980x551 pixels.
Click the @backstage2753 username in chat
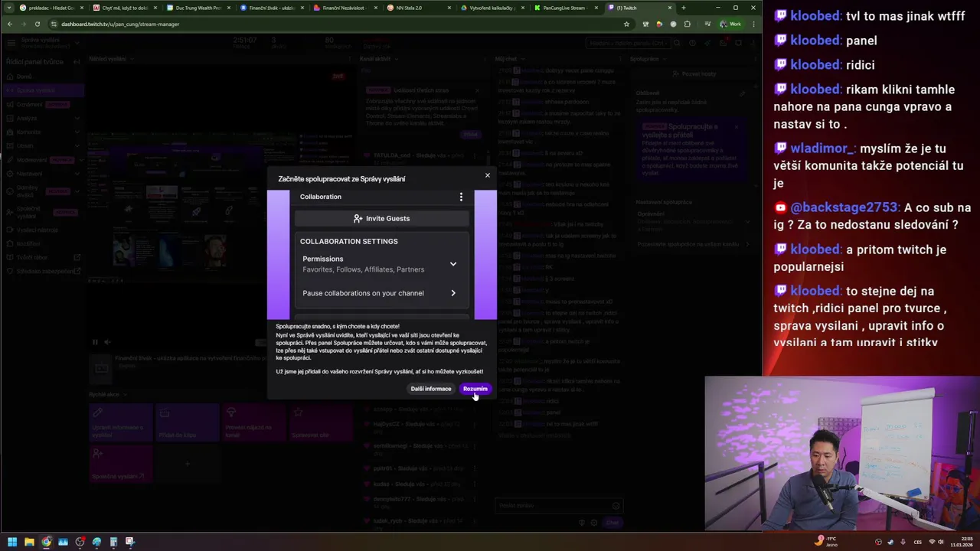coord(844,207)
